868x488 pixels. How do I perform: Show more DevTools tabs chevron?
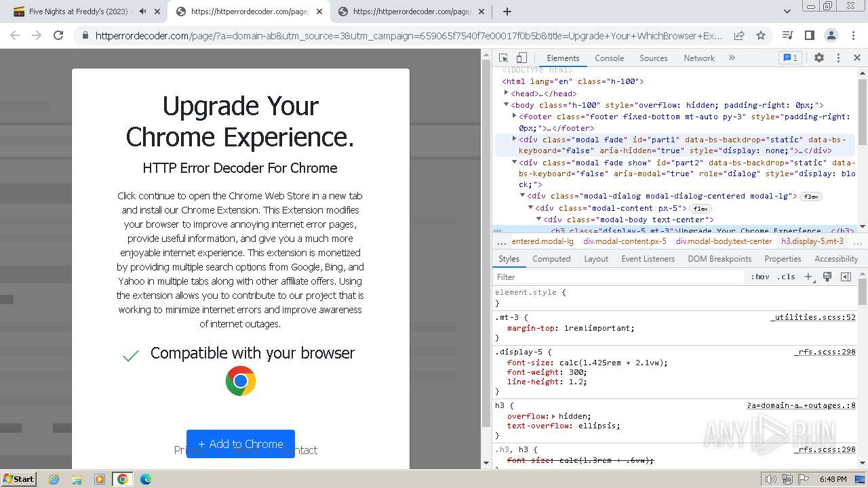click(732, 58)
